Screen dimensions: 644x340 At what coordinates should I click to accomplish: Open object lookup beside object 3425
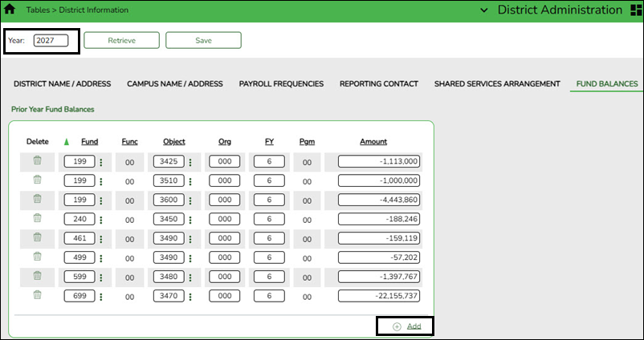click(x=190, y=163)
